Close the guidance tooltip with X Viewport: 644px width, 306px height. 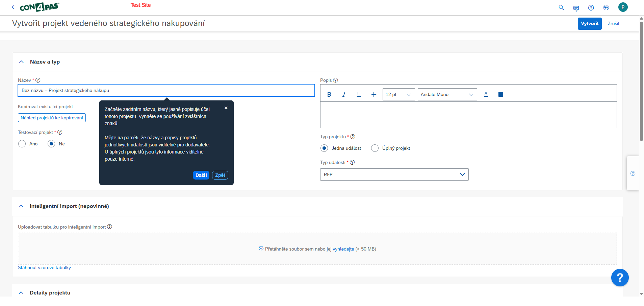coord(226,108)
